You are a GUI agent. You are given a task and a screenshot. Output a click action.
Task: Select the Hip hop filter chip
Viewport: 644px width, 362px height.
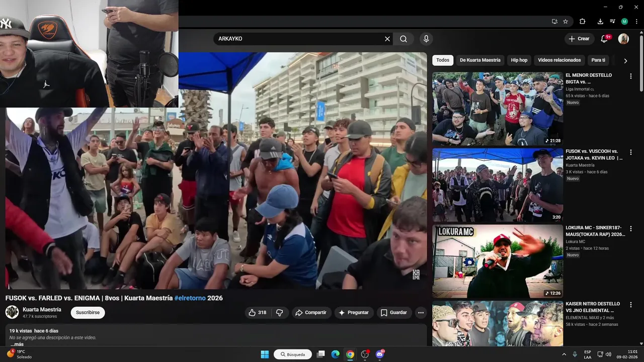(x=519, y=60)
